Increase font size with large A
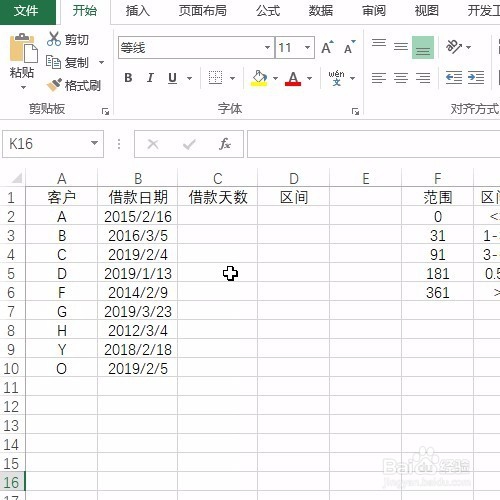500x500 pixels. [x=327, y=47]
